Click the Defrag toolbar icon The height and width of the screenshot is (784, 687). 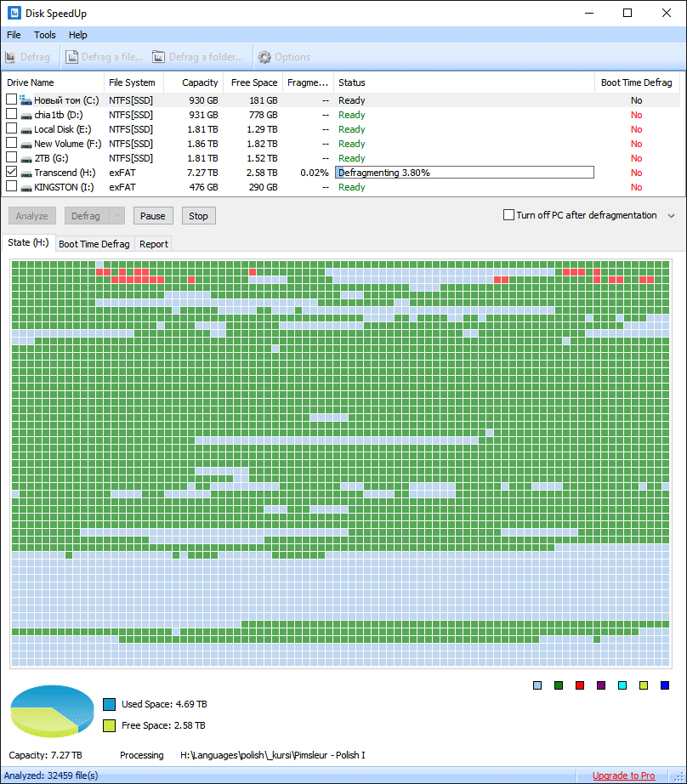tap(10, 57)
